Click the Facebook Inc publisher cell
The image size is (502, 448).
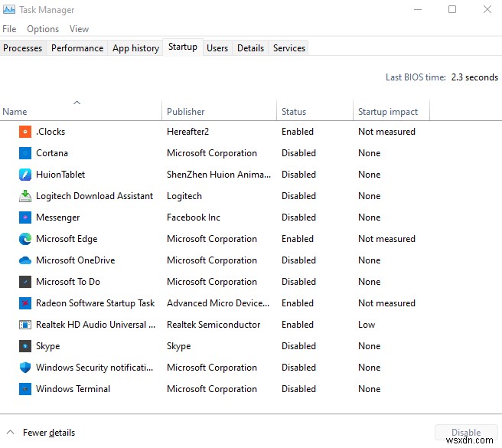pos(194,217)
